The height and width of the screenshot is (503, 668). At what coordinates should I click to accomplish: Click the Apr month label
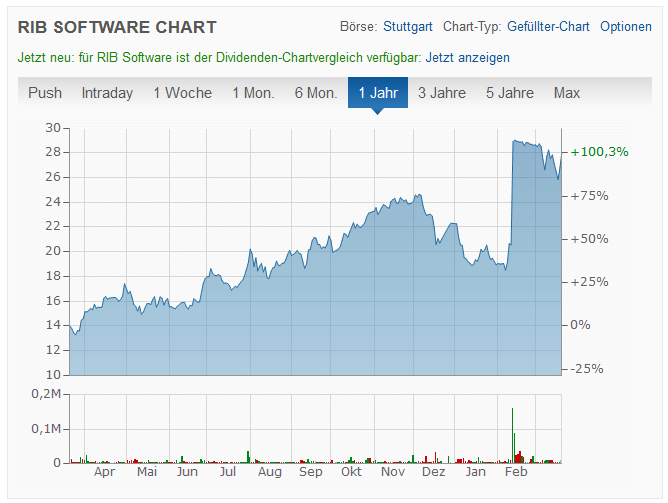(104, 472)
